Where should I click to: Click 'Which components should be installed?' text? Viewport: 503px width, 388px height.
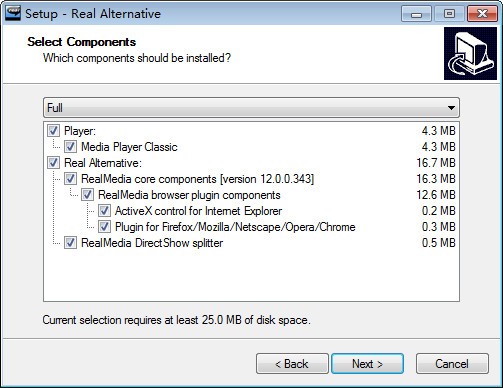(137, 58)
